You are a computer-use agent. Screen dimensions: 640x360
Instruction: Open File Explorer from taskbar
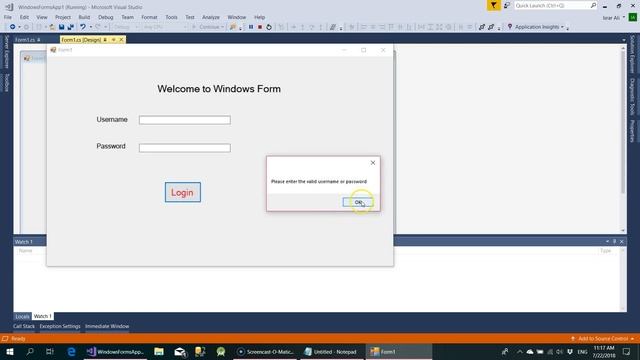[159, 351]
